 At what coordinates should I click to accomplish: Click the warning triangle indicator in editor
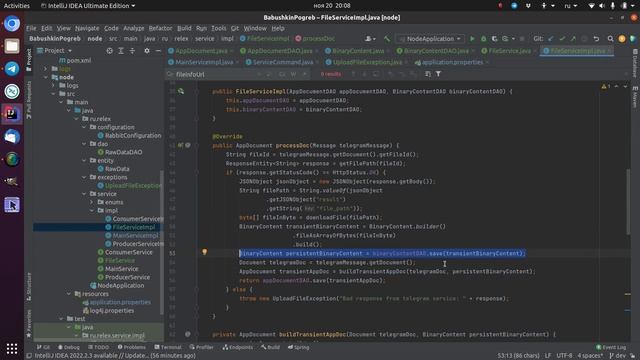pyautogui.click(x=604, y=87)
